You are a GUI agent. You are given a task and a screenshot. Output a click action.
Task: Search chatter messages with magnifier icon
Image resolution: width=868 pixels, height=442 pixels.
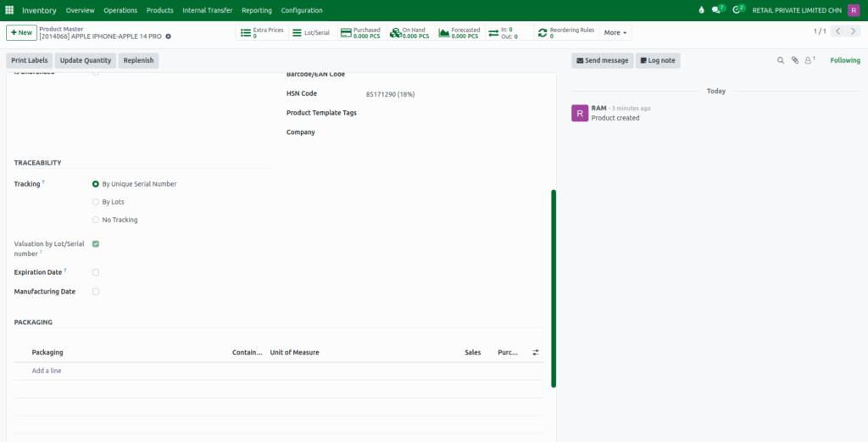click(x=781, y=60)
